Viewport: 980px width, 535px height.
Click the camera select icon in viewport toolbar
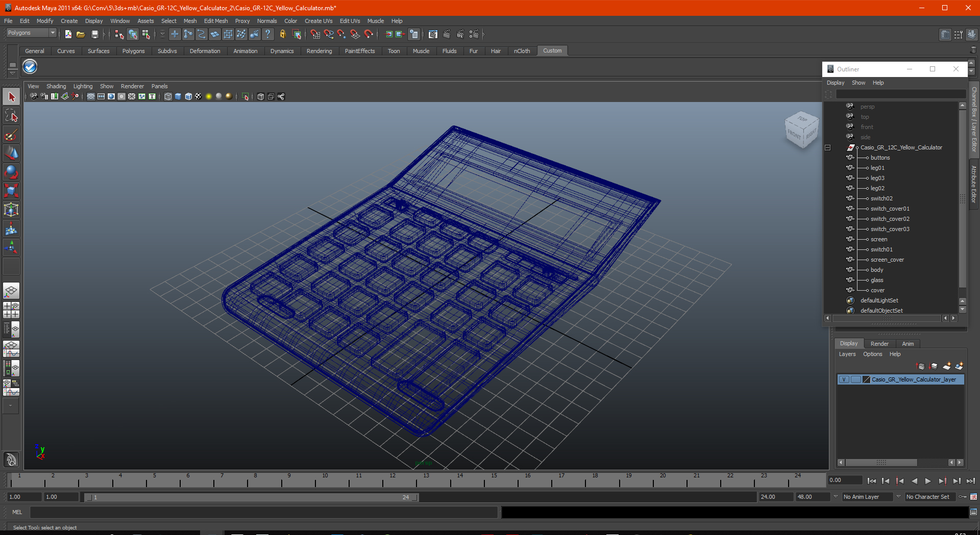point(34,96)
